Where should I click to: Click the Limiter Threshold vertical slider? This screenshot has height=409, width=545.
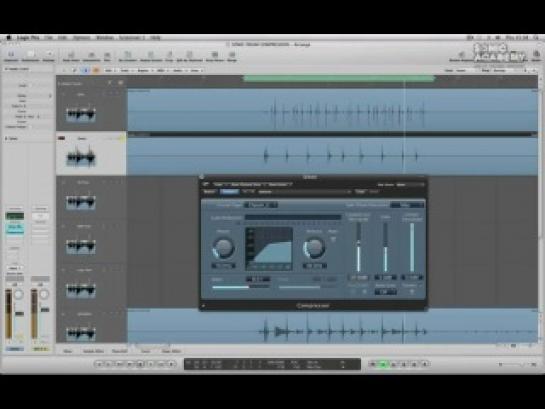(412, 247)
